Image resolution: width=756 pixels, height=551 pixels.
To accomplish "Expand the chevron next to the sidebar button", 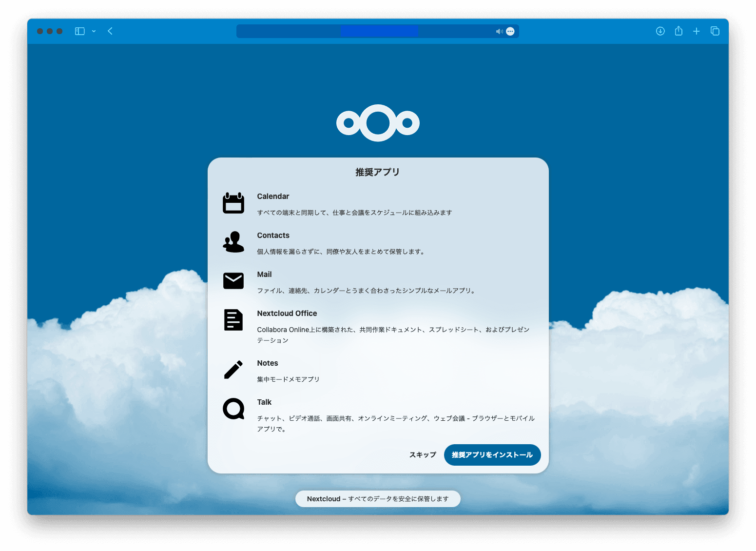I will (94, 31).
